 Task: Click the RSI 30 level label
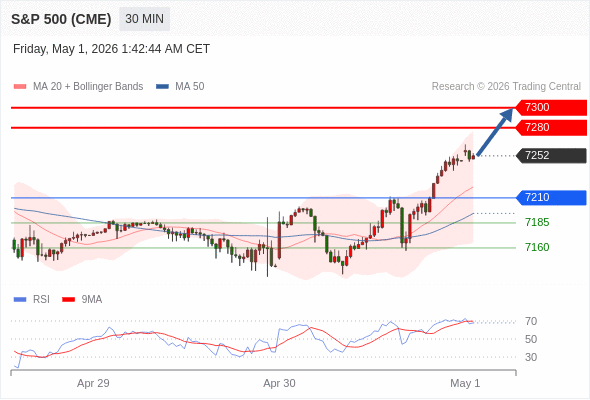click(531, 357)
